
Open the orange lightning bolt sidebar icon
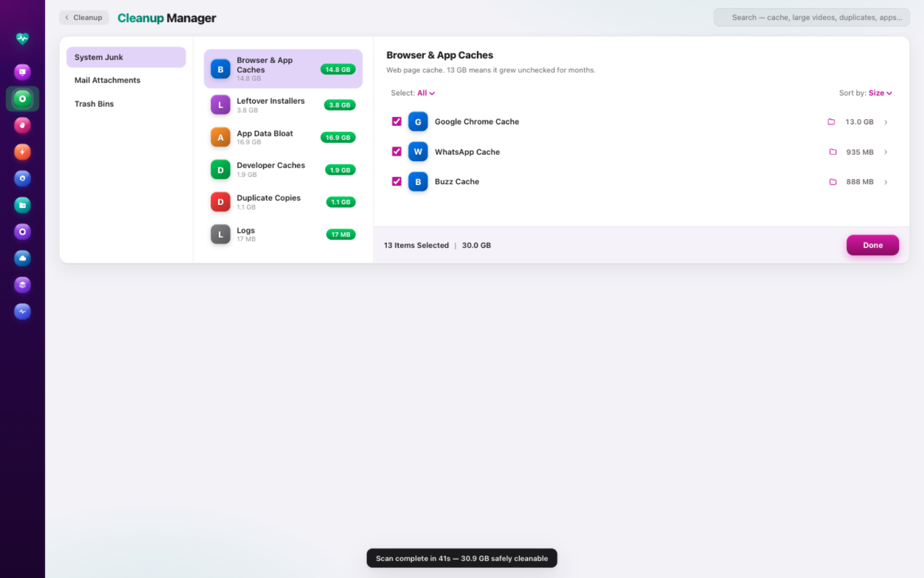click(23, 152)
